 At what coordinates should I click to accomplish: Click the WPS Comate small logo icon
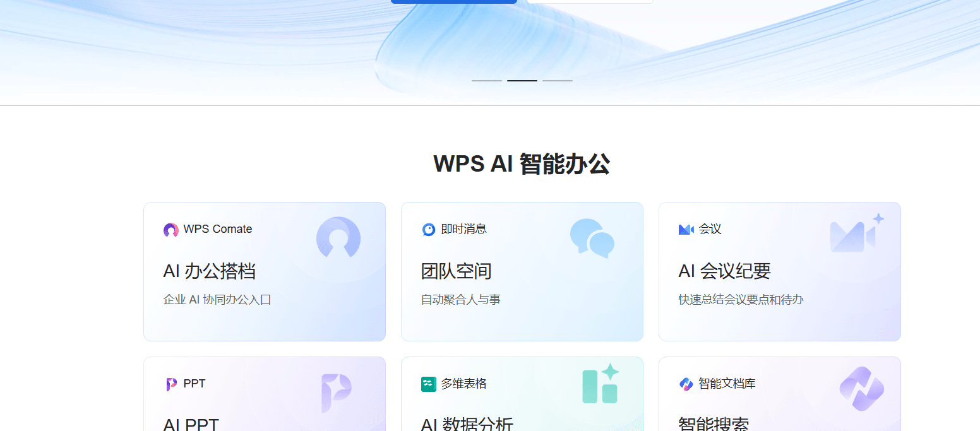click(x=171, y=230)
